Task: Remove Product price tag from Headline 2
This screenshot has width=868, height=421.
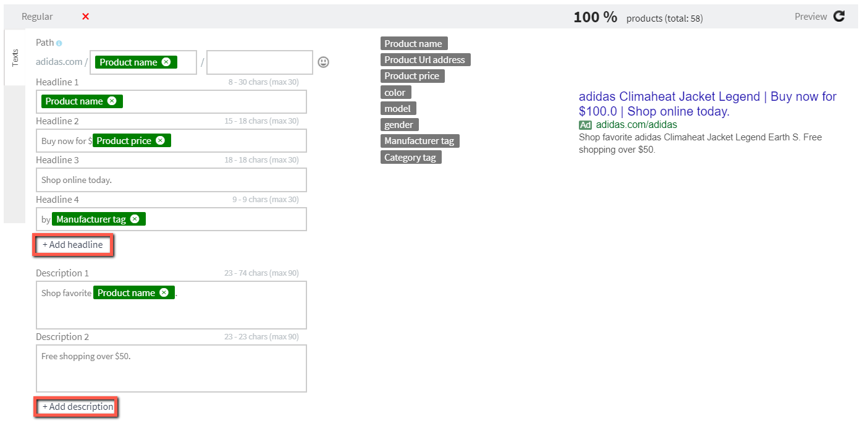Action: coord(160,140)
